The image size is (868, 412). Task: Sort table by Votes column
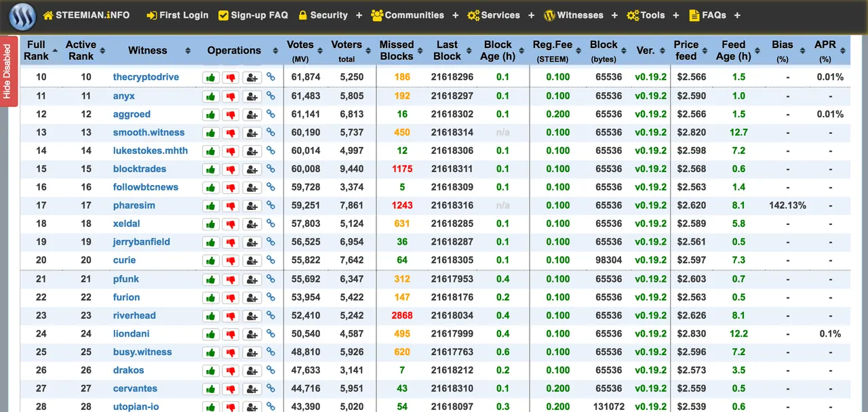(x=300, y=50)
